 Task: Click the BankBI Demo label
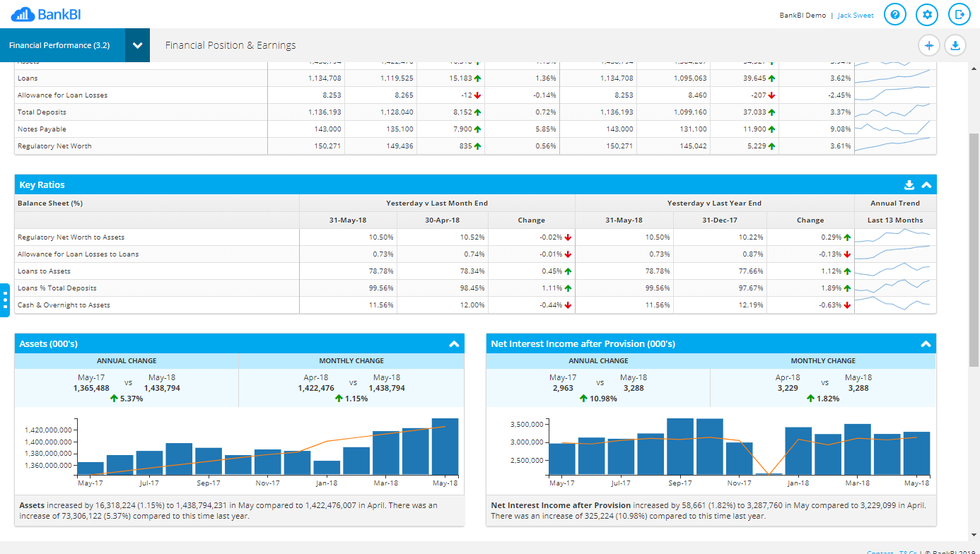tap(803, 14)
